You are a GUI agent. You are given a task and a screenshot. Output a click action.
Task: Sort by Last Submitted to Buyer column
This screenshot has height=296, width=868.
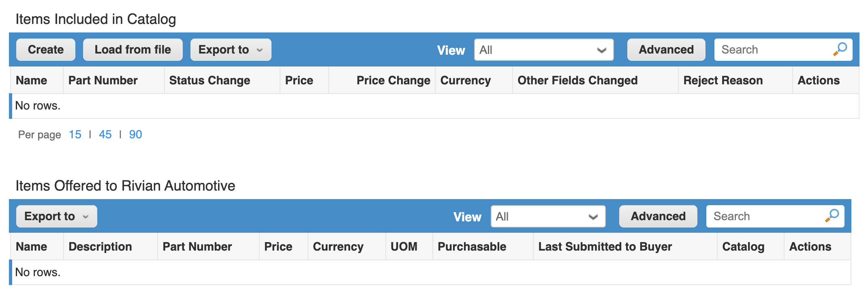point(605,247)
